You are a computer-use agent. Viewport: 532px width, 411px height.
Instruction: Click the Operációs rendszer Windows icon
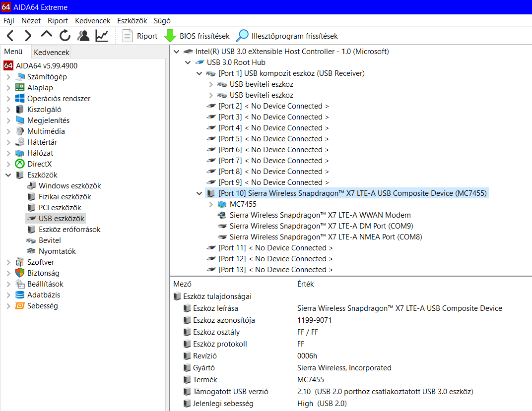click(20, 98)
